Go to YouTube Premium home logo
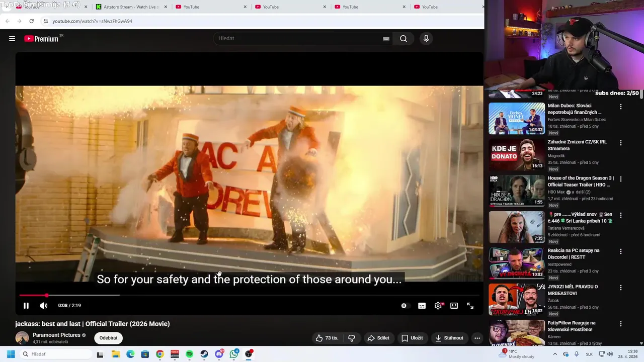This screenshot has height=362, width=644. [x=42, y=39]
